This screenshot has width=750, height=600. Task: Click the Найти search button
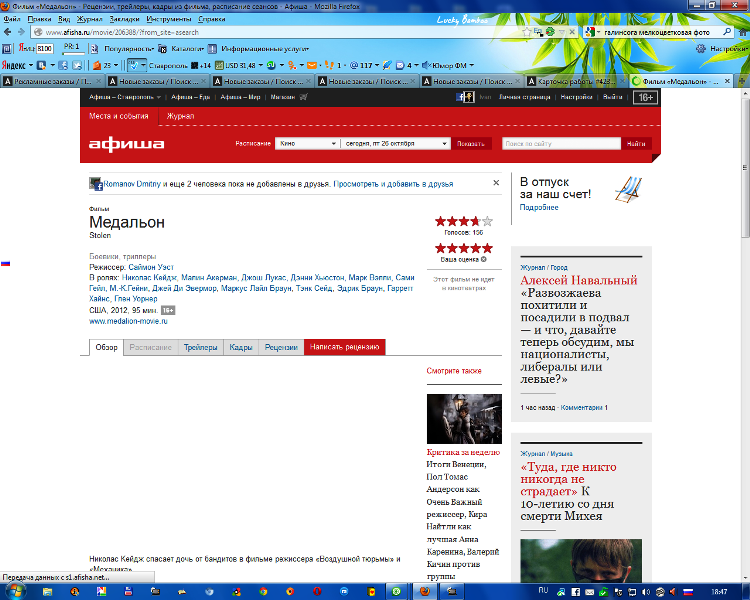[x=636, y=144]
